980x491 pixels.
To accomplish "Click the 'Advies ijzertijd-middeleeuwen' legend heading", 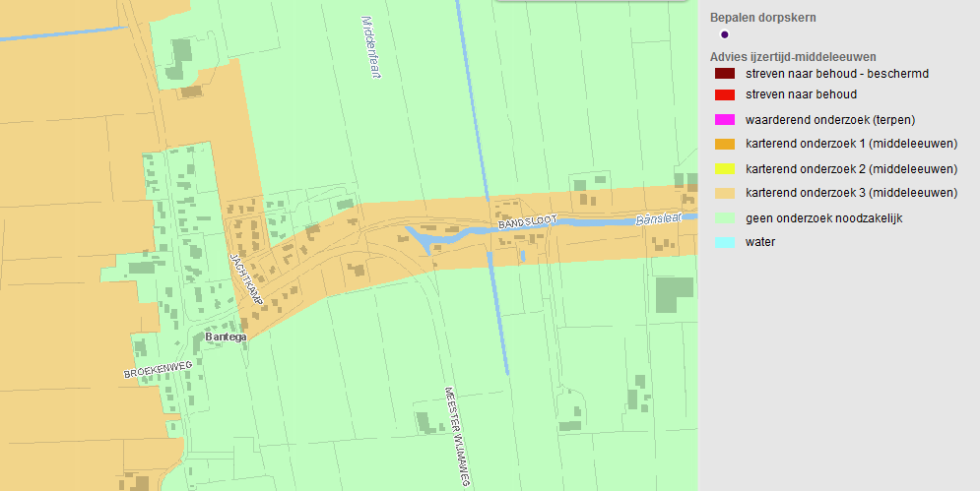I will point(793,57).
